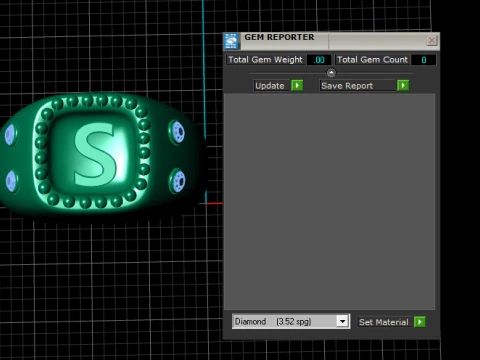Click the GEM REPORTER title bar text
Viewport: 480px width, 360px height.
point(279,37)
